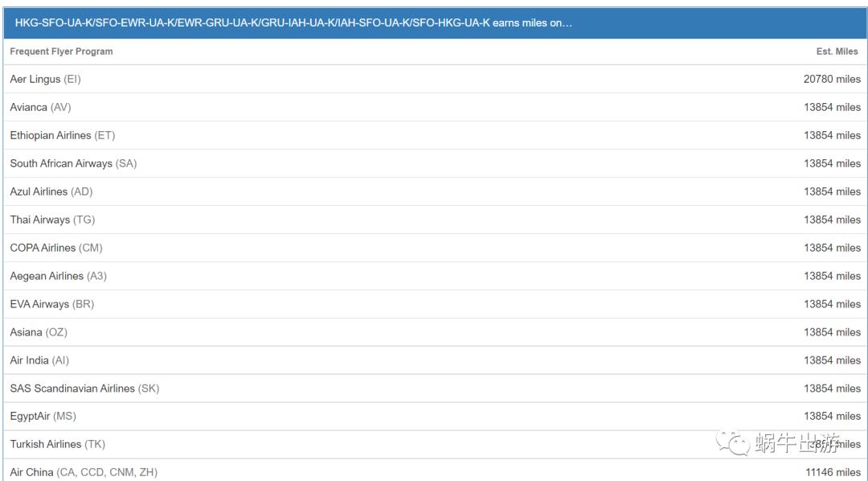Select the Ethiopian Airlines (ET) entry
868x481 pixels.
tap(63, 135)
